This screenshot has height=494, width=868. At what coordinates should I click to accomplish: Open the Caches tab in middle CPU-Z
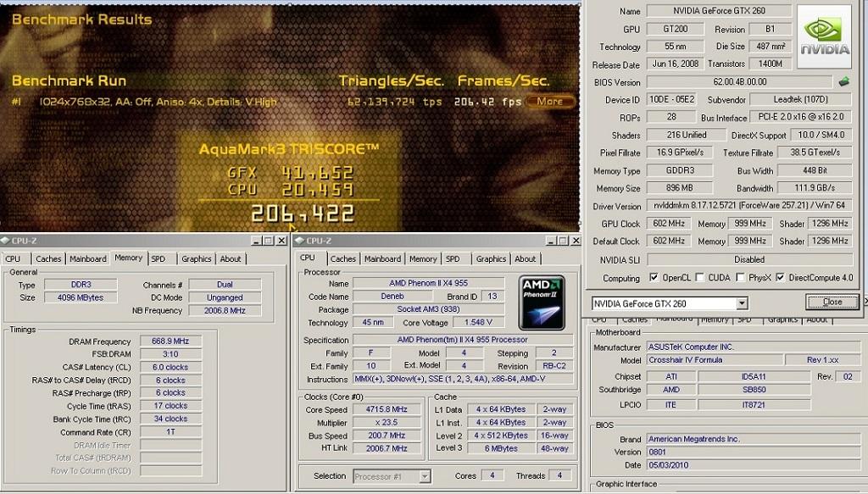(342, 258)
